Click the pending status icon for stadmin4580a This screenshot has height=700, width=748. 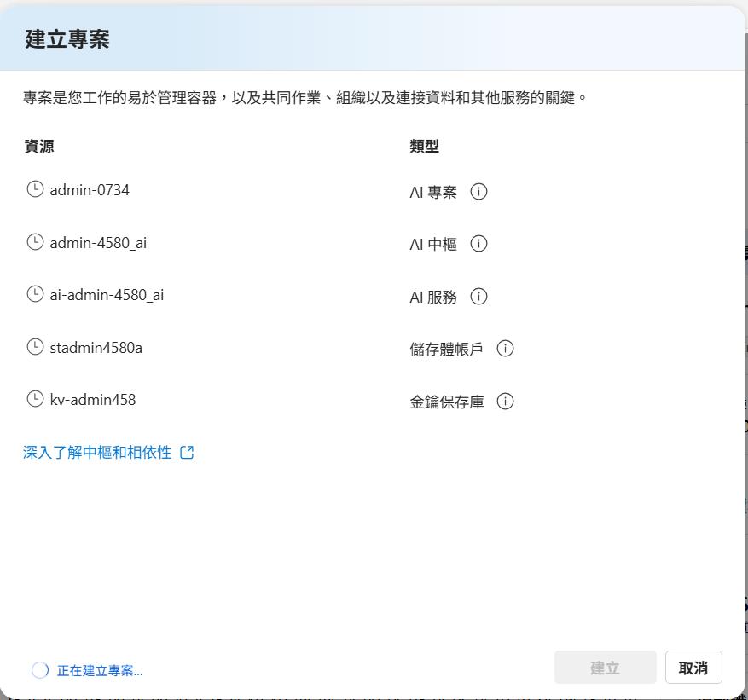(x=35, y=347)
